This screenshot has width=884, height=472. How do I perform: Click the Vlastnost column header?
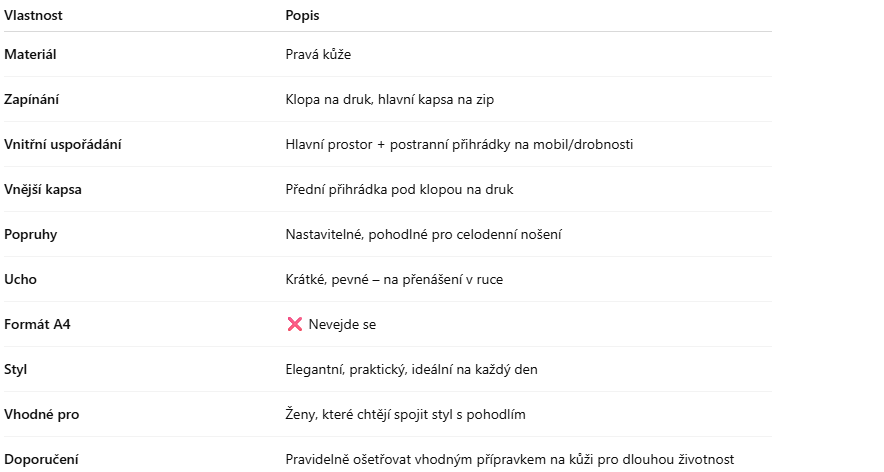32,16
